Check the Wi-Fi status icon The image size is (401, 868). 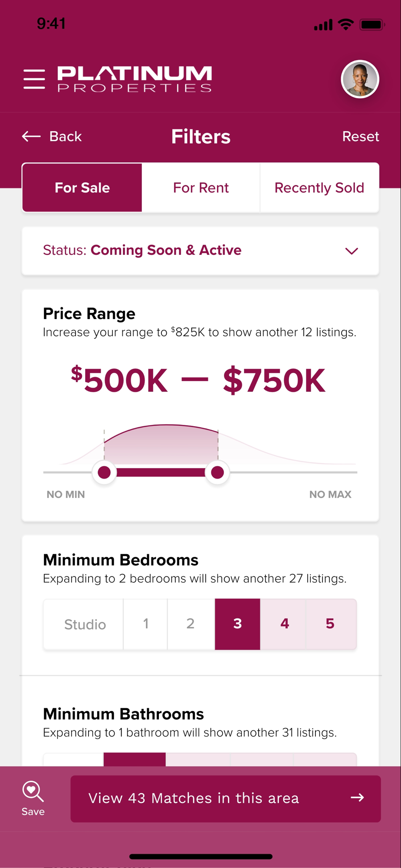pyautogui.click(x=346, y=24)
